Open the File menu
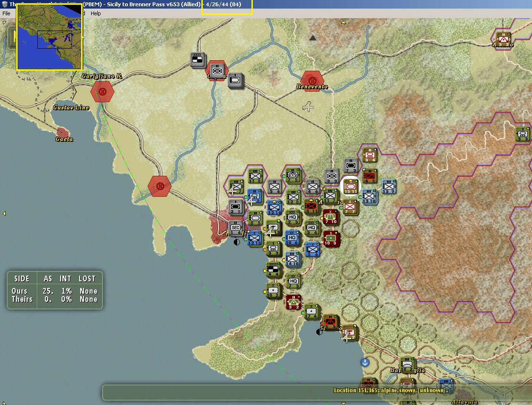 (7, 13)
